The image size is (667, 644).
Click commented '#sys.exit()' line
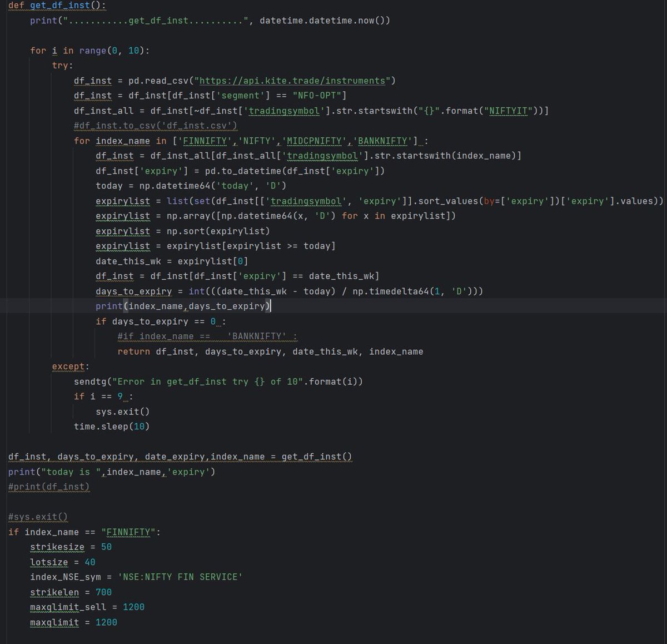[38, 517]
